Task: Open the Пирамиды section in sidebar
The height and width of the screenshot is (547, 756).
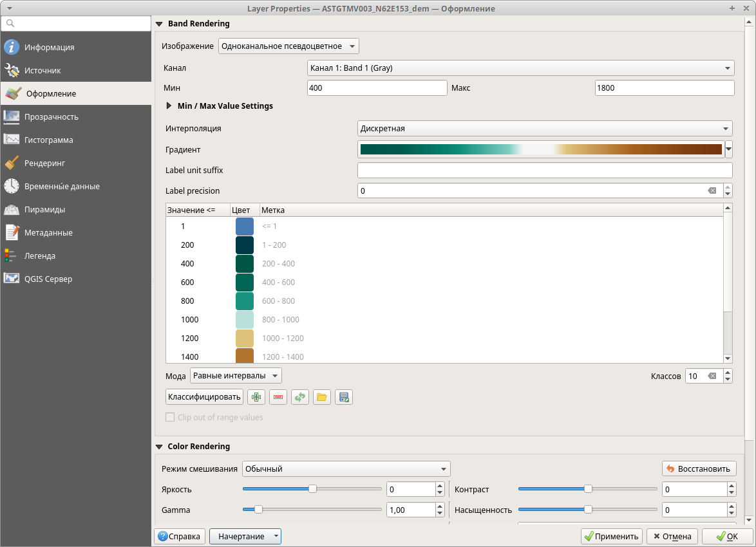Action: [44, 209]
